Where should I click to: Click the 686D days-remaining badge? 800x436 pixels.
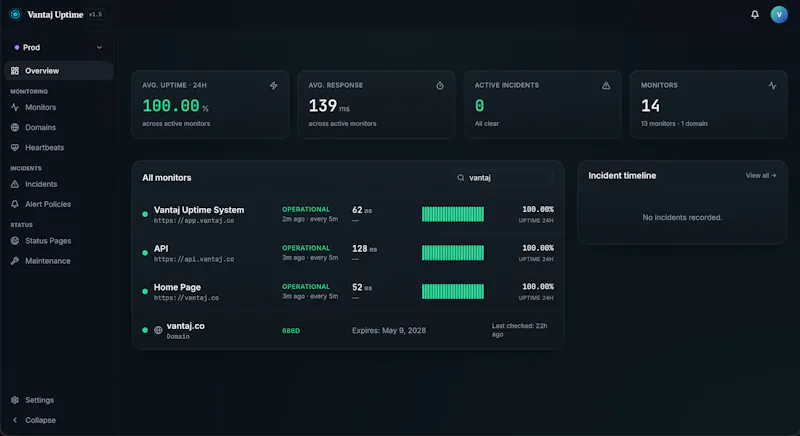291,330
